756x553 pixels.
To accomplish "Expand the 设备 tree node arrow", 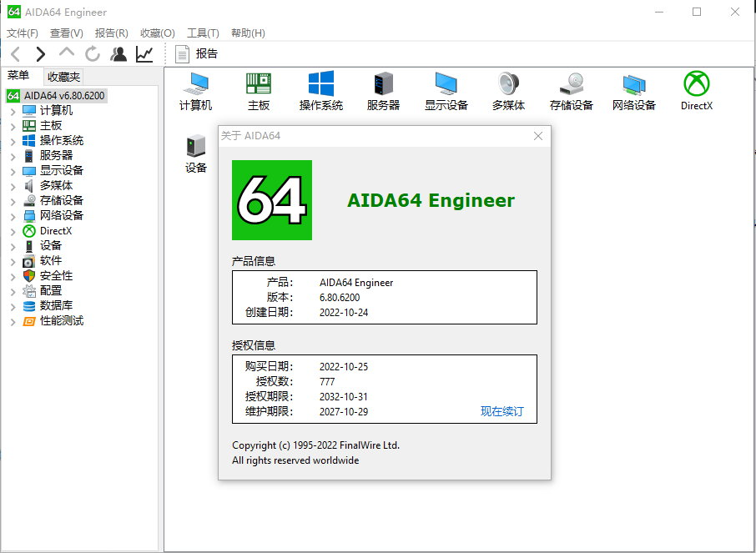I will [13, 247].
